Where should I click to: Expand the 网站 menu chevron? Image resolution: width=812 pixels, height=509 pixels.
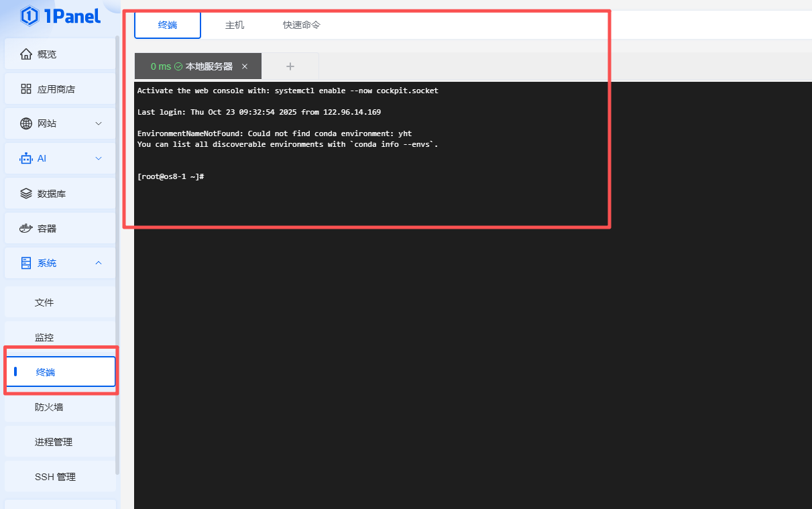99,124
